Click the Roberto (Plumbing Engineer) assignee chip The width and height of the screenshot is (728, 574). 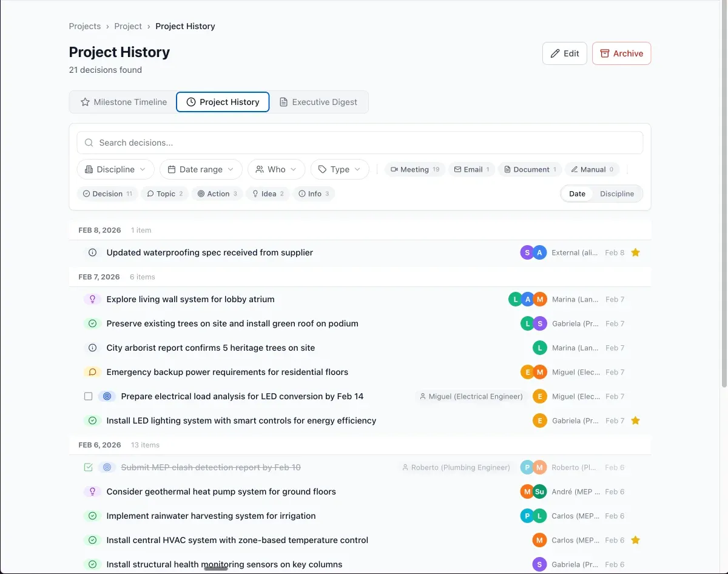pyautogui.click(x=455, y=467)
